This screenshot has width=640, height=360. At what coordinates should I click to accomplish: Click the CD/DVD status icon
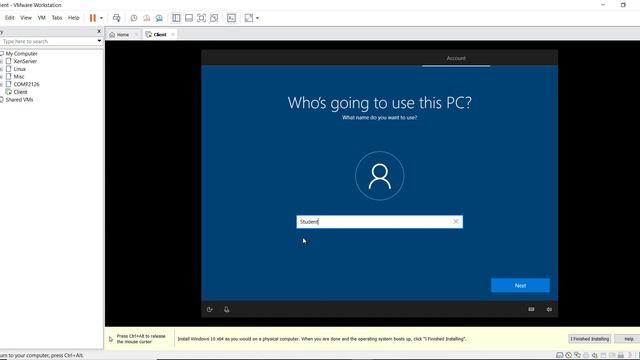569,356
